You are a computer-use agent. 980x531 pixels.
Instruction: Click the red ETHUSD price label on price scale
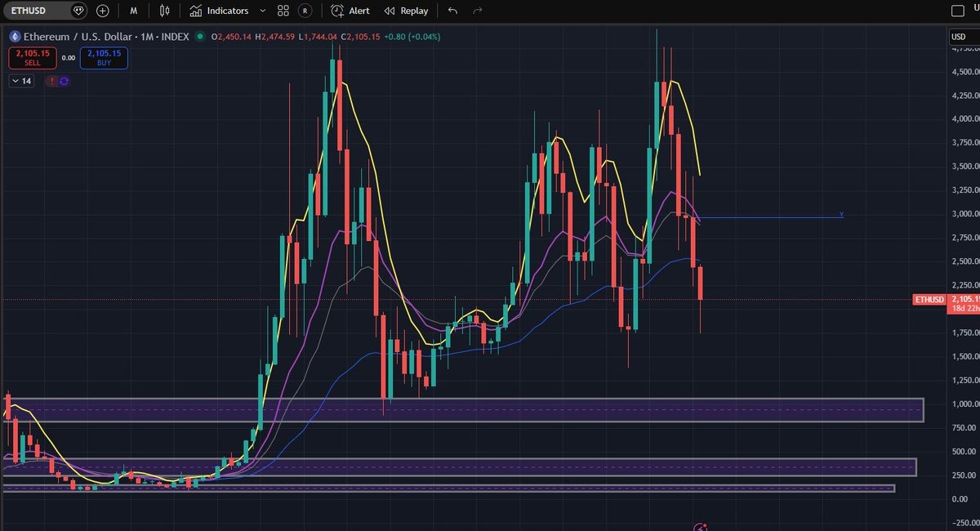pos(929,300)
